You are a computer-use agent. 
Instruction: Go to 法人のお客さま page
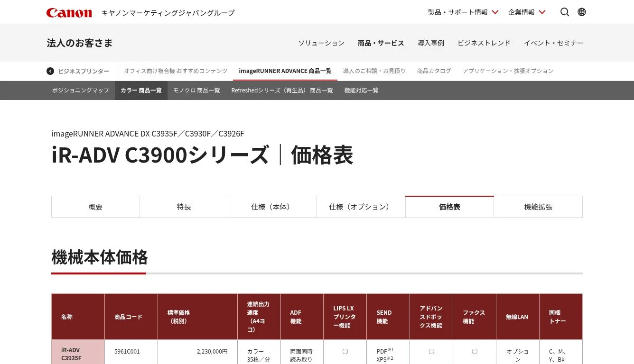pyautogui.click(x=80, y=43)
